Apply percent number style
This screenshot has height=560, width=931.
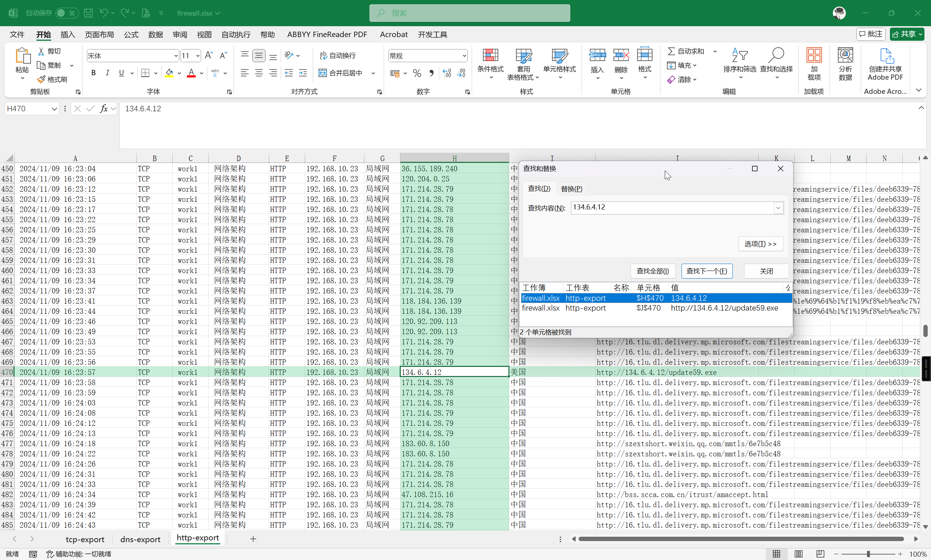tap(417, 73)
